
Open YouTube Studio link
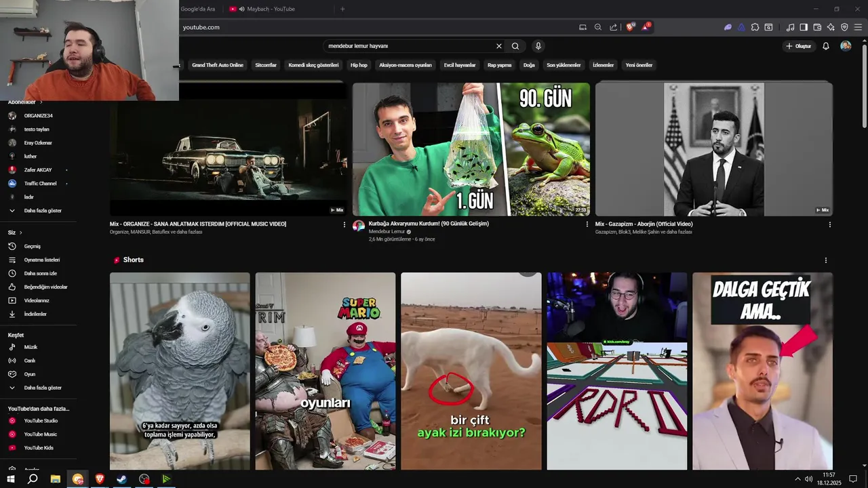(41, 421)
